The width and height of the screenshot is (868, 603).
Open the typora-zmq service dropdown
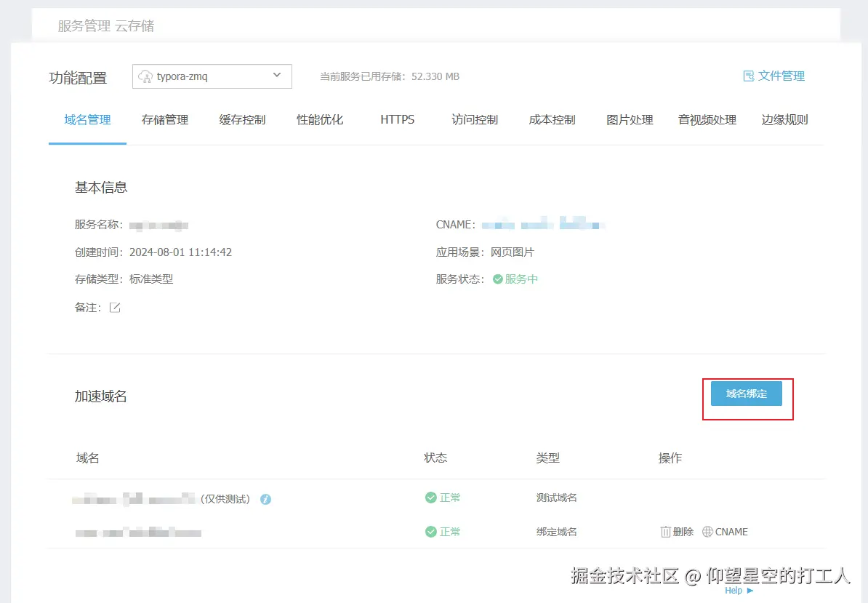(x=212, y=76)
